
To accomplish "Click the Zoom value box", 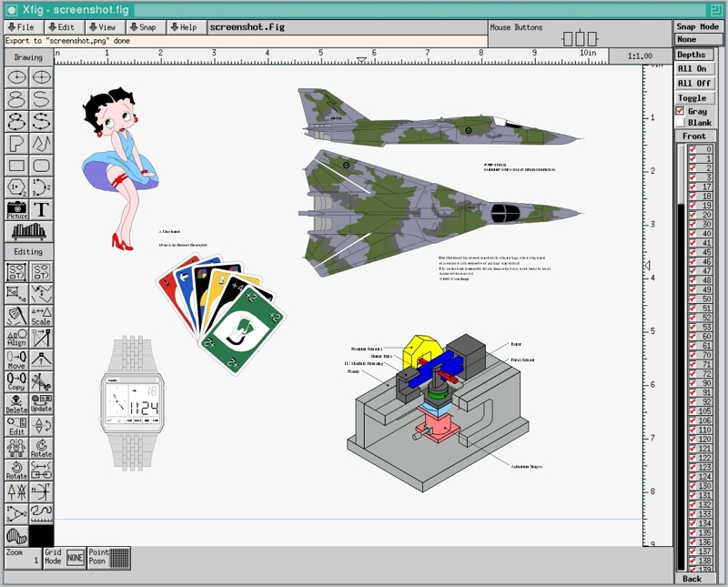I will coord(24,558).
